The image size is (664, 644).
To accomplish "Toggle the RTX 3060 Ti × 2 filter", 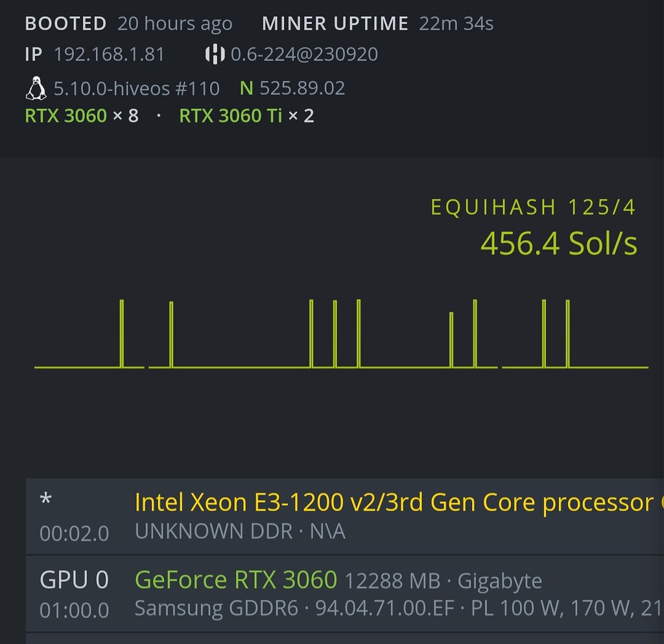I will (246, 115).
